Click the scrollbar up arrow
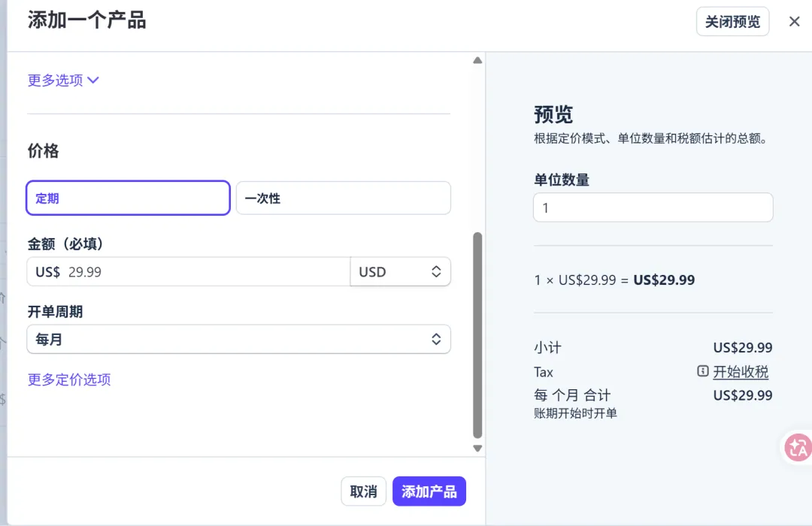Image resolution: width=812 pixels, height=526 pixels. (x=477, y=61)
